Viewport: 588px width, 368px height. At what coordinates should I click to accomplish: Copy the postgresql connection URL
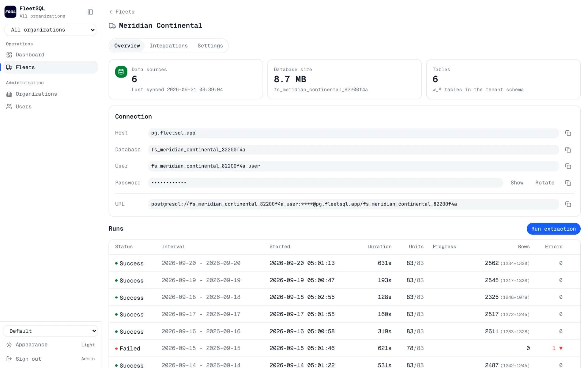568,204
